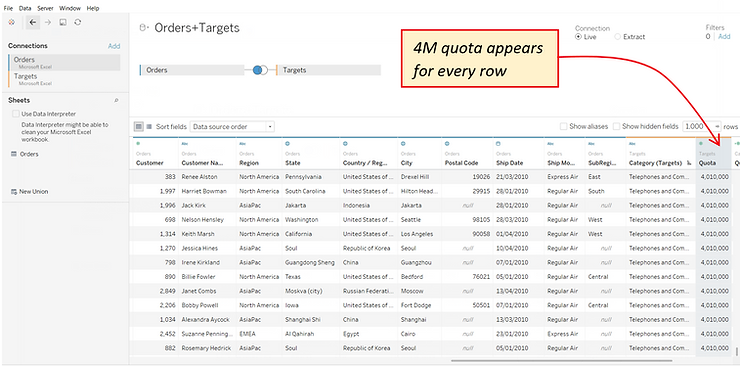This screenshot has height=366, width=740.
Task: Click the New Union icon
Action: click(14, 191)
